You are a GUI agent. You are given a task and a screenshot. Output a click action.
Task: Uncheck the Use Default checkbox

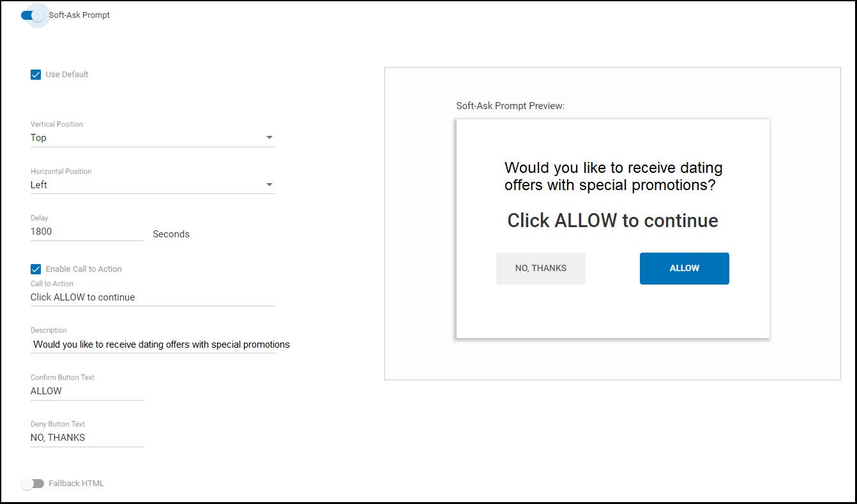pos(36,75)
